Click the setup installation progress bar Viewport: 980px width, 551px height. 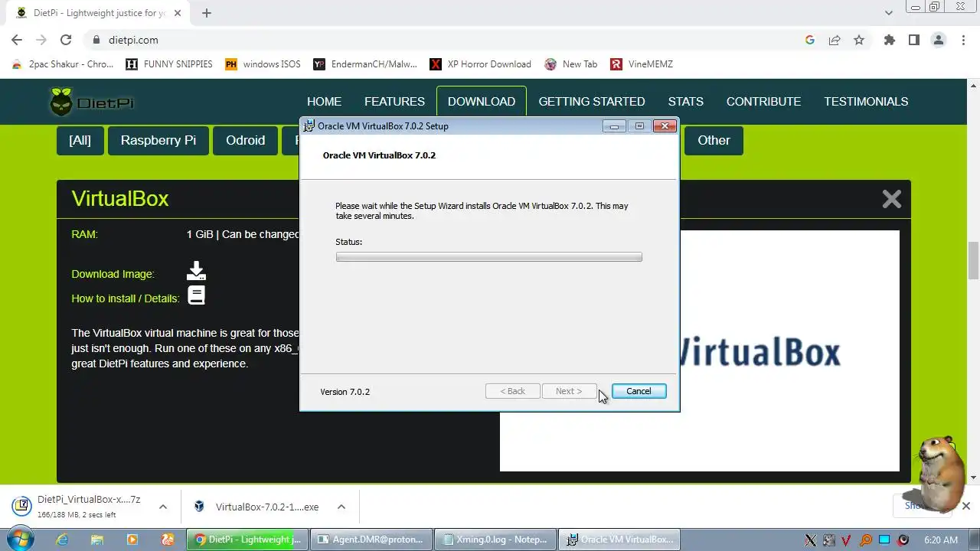[488, 257]
